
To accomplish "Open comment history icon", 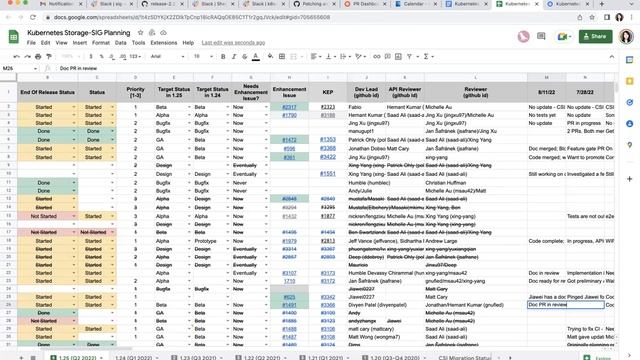I will (541, 36).
